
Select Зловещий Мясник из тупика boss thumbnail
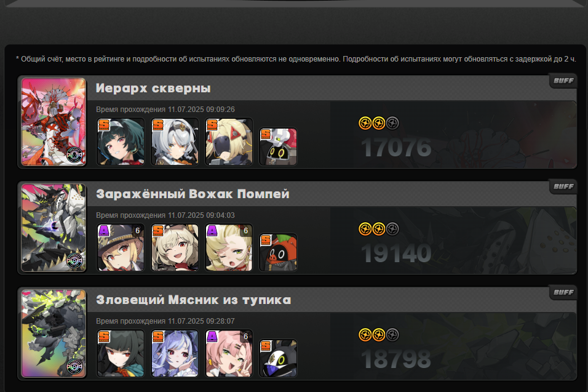click(54, 334)
